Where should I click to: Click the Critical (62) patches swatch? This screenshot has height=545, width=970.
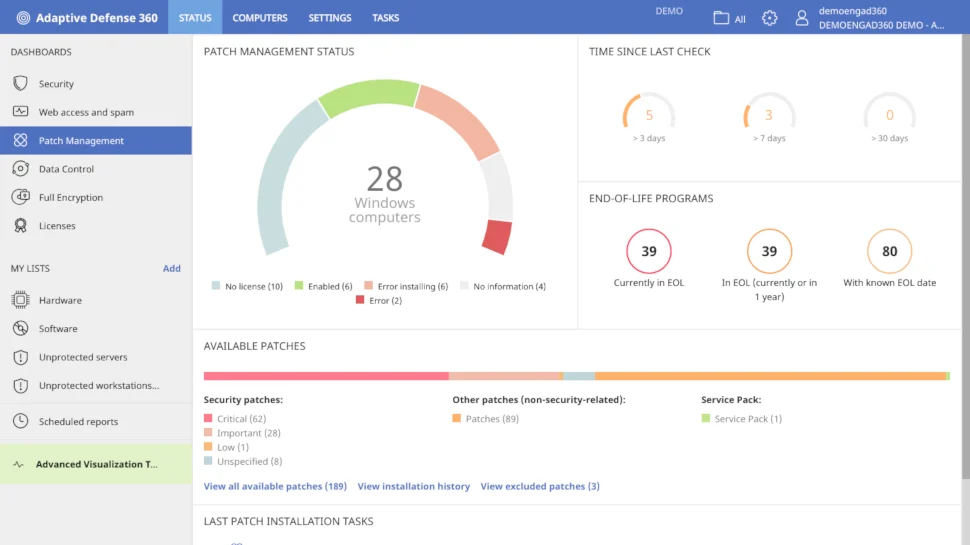(208, 418)
